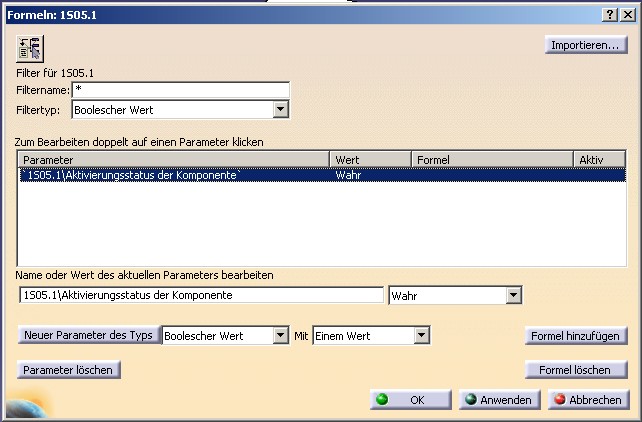The image size is (642, 422).
Task: Click the Neuer Parameter des Typs button
Action: (88, 335)
